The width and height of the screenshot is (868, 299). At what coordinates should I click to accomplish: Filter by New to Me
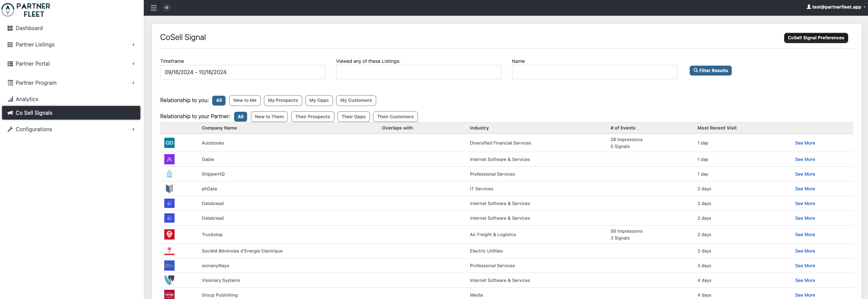[x=245, y=100]
